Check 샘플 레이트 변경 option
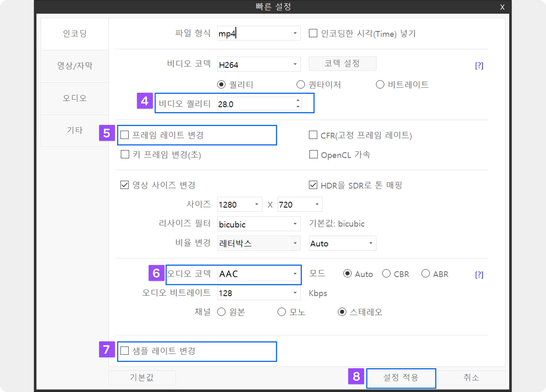This screenshot has width=546, height=392. coord(125,351)
